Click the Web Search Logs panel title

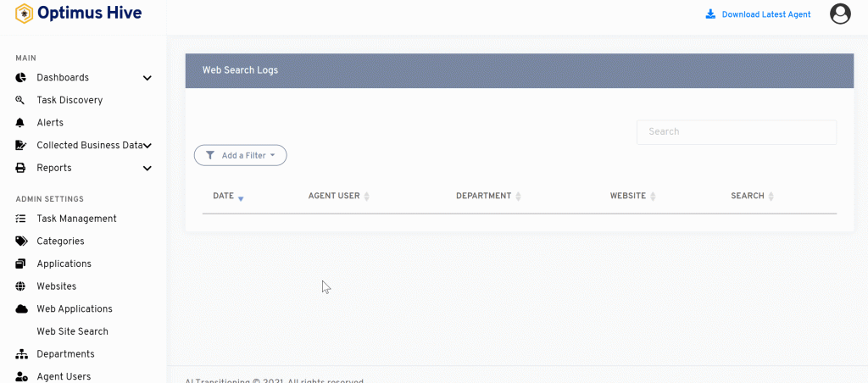(x=240, y=70)
